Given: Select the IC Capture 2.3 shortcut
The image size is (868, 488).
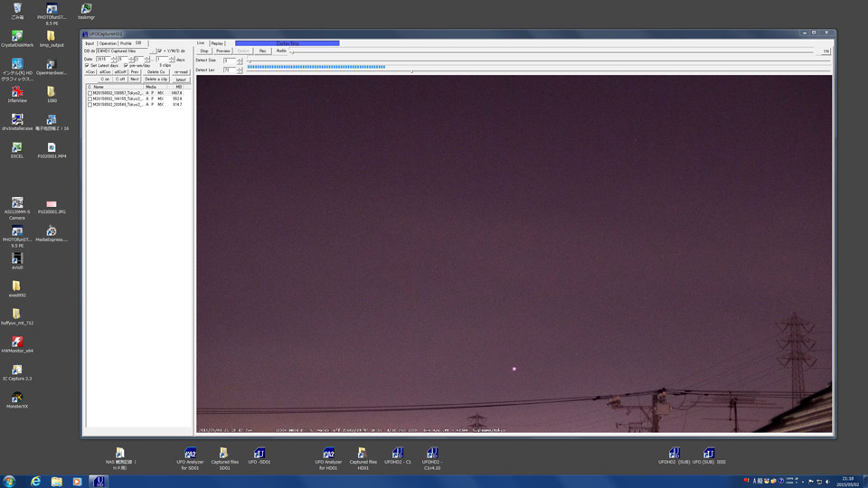Looking at the screenshot, I should tap(17, 372).
